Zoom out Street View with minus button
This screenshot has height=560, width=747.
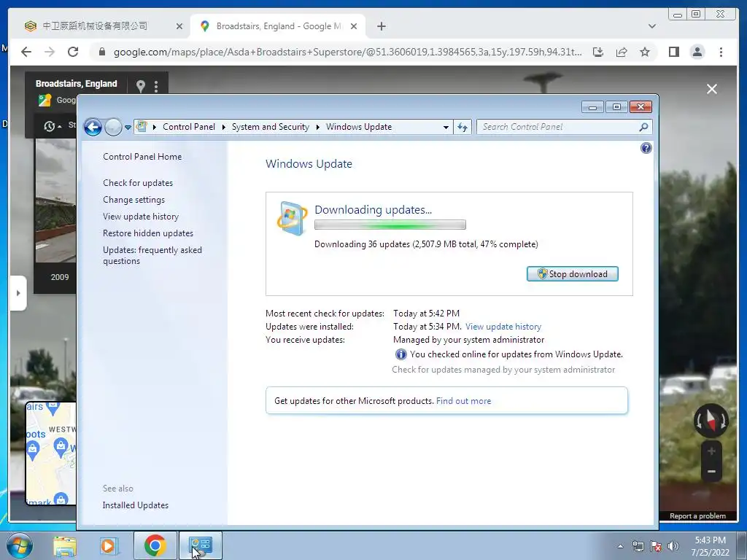711,472
